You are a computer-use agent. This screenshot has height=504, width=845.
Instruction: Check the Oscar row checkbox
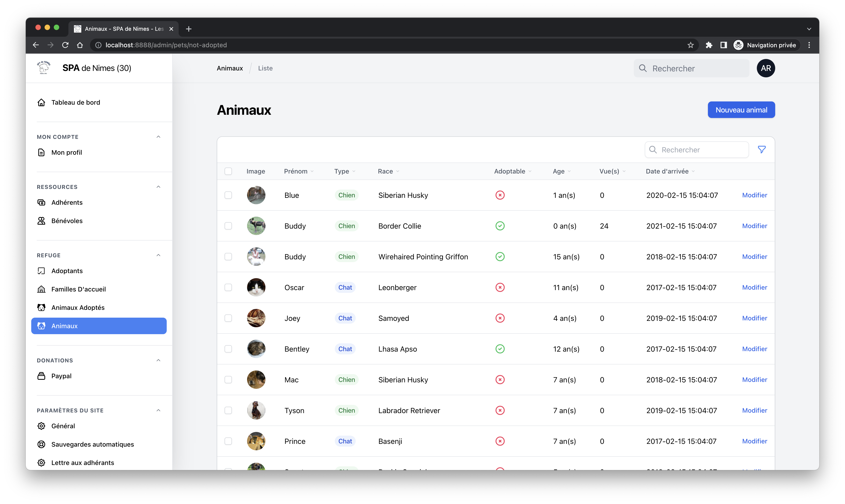pyautogui.click(x=228, y=287)
